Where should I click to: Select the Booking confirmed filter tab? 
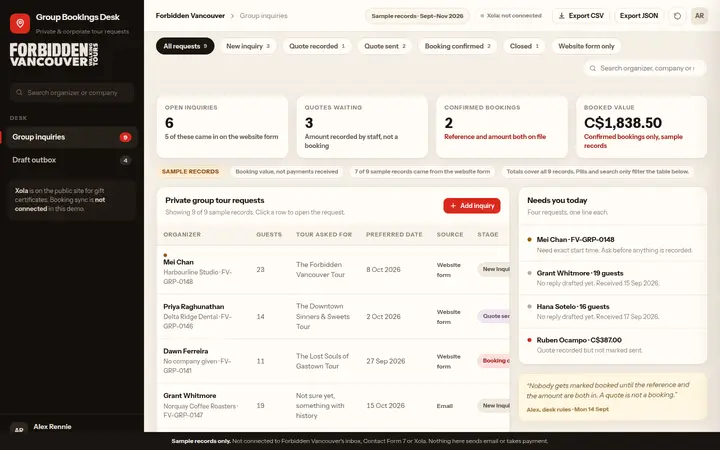point(457,46)
